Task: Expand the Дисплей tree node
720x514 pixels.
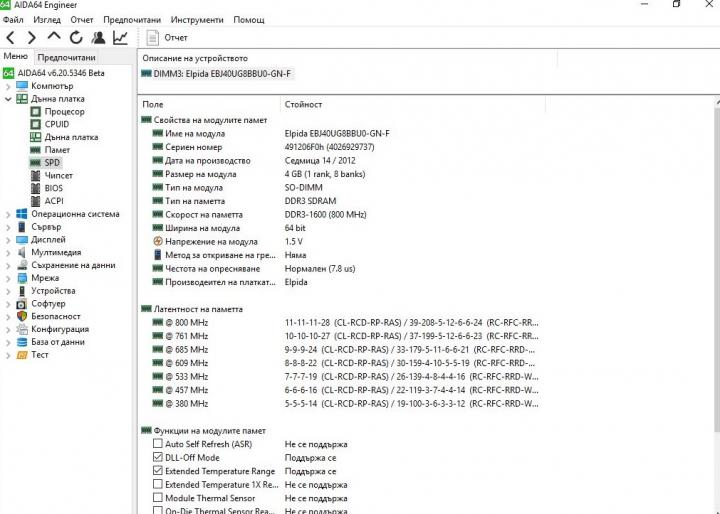Action: pos(8,240)
